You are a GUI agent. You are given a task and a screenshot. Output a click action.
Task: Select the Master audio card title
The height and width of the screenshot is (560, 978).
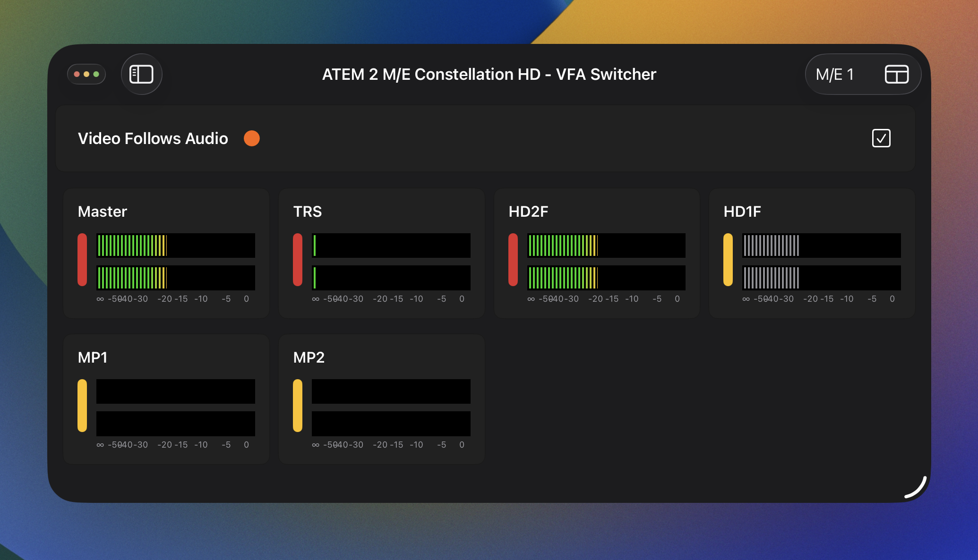point(103,212)
